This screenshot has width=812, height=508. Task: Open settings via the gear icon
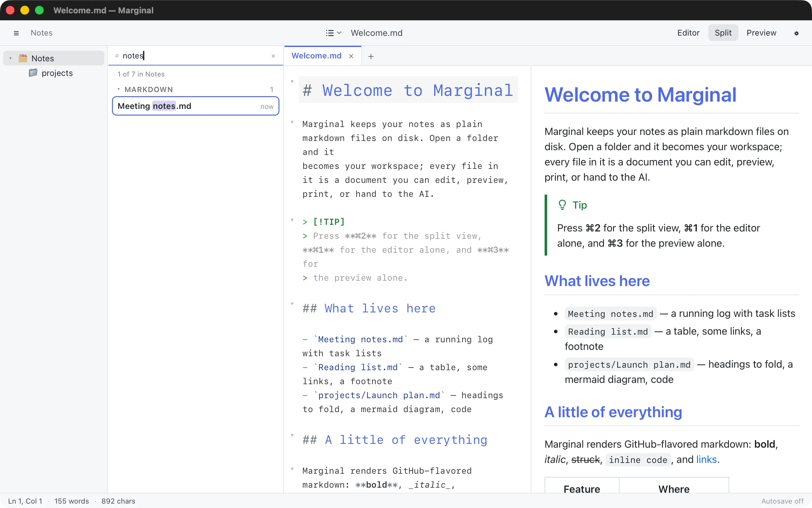tap(796, 33)
